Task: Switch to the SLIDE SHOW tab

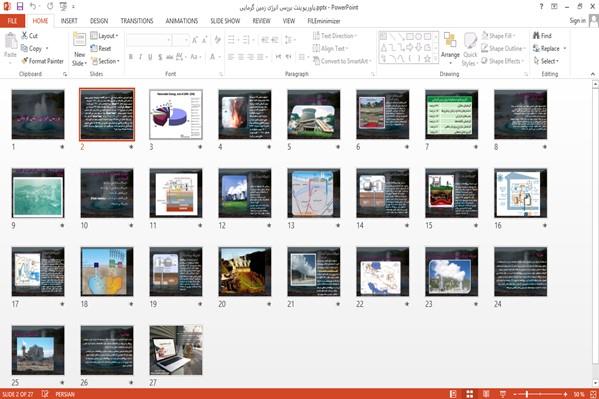Action: point(225,21)
